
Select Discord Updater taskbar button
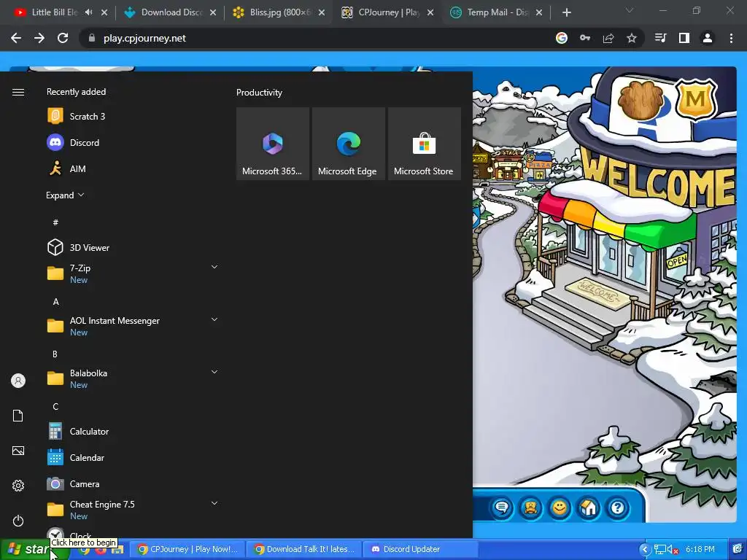420,549
